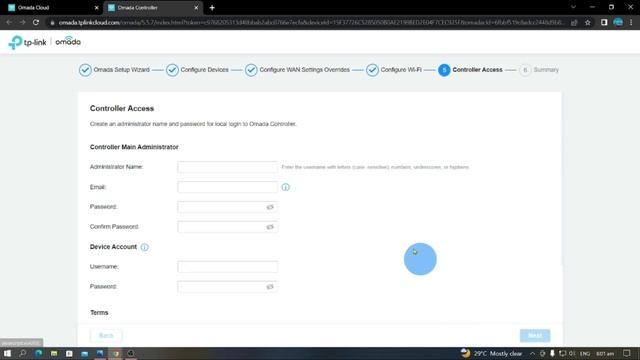This screenshot has height=360, width=640.
Task: Click the tp-link Omada logo
Action: click(x=44, y=42)
